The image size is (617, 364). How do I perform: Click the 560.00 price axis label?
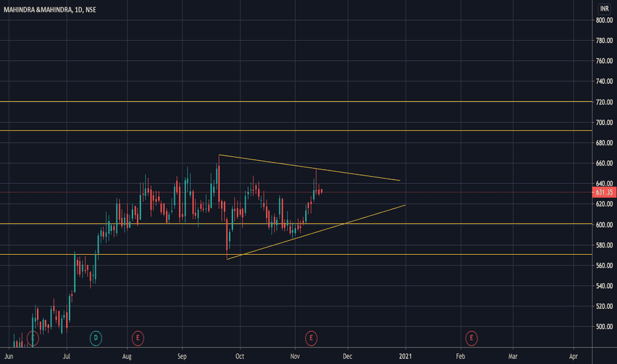click(x=604, y=265)
